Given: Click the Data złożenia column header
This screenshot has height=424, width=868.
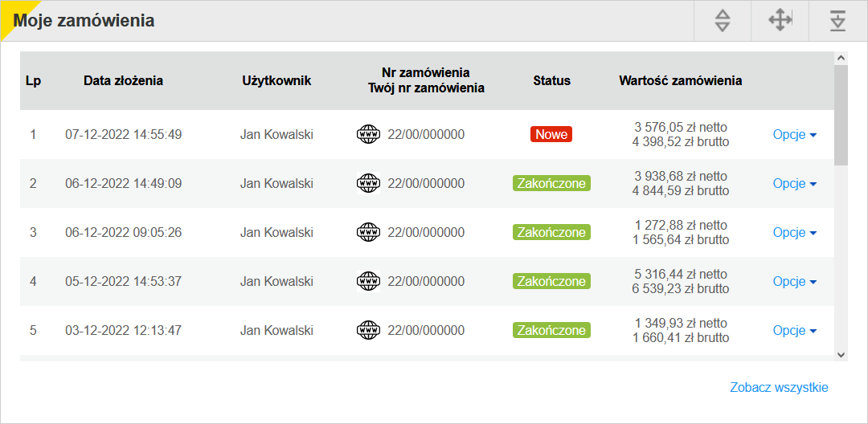Looking at the screenshot, I should [124, 81].
